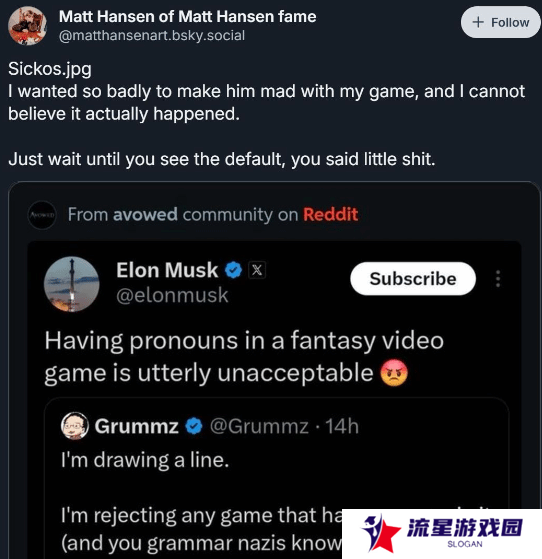Click the Subscribe button

coord(413,278)
